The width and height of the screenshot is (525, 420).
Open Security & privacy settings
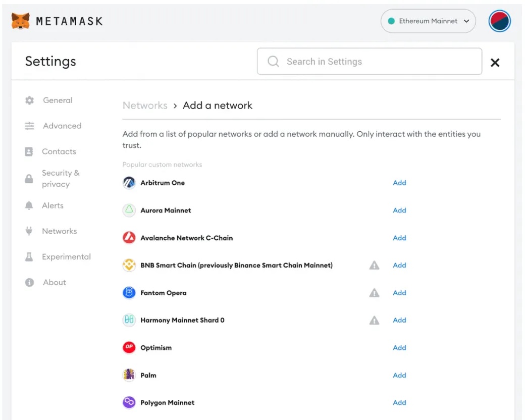tap(61, 178)
